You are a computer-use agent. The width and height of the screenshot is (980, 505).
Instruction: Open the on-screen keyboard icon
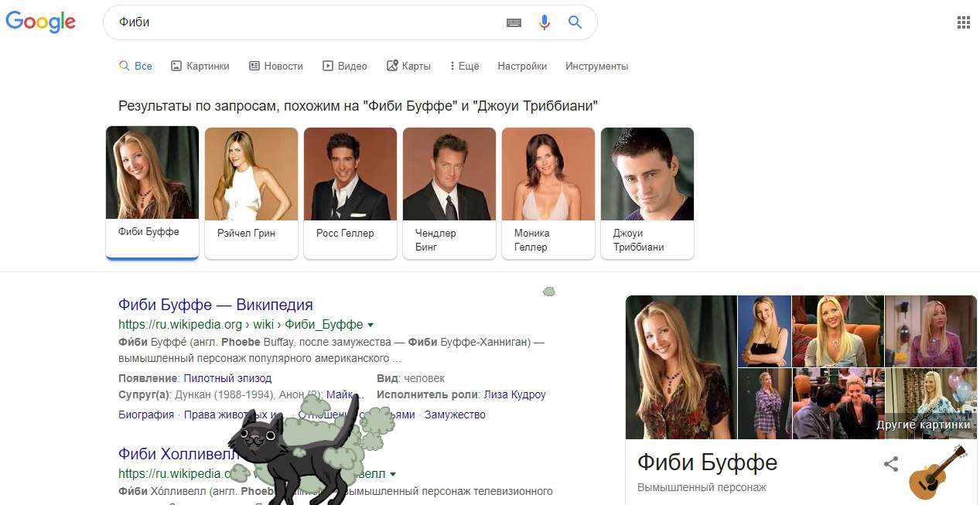514,22
